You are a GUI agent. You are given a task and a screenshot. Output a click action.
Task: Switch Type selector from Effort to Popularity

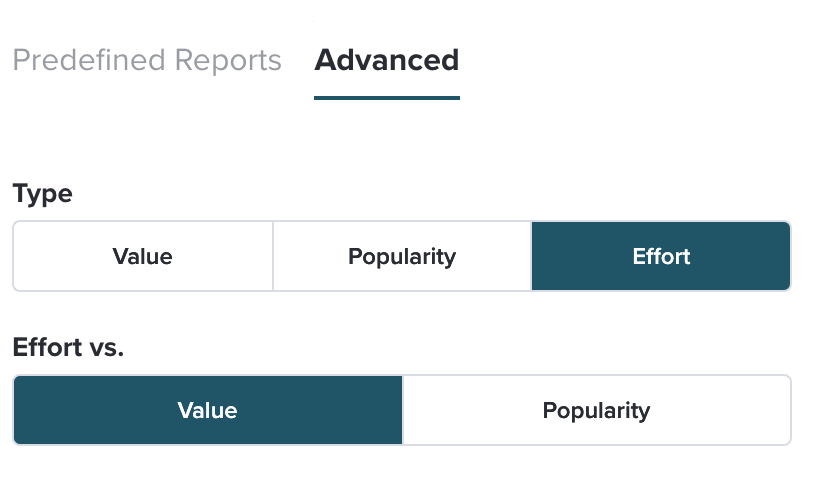coord(402,256)
